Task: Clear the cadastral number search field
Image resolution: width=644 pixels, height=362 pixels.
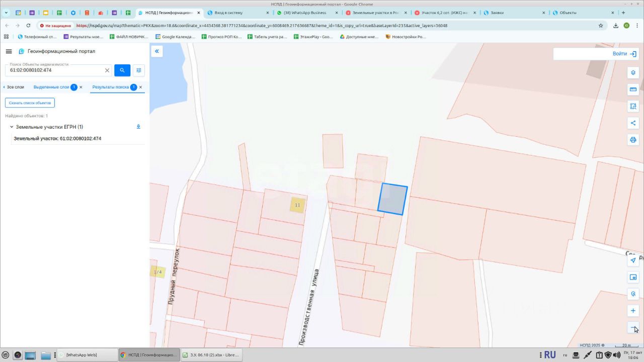Action: coord(107,70)
